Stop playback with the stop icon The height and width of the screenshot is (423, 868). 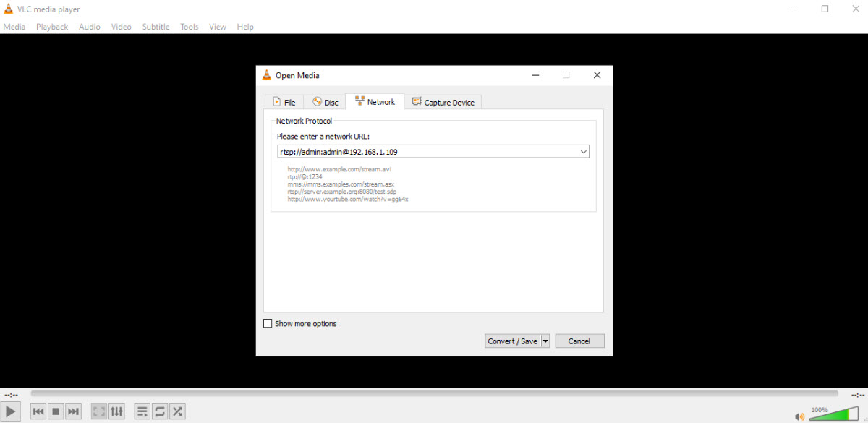56,411
